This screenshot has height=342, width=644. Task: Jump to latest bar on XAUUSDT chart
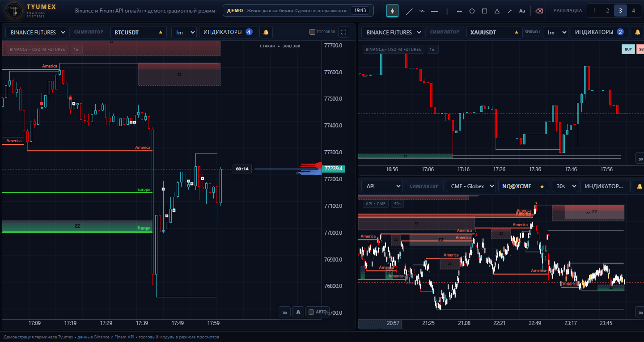tap(640, 158)
